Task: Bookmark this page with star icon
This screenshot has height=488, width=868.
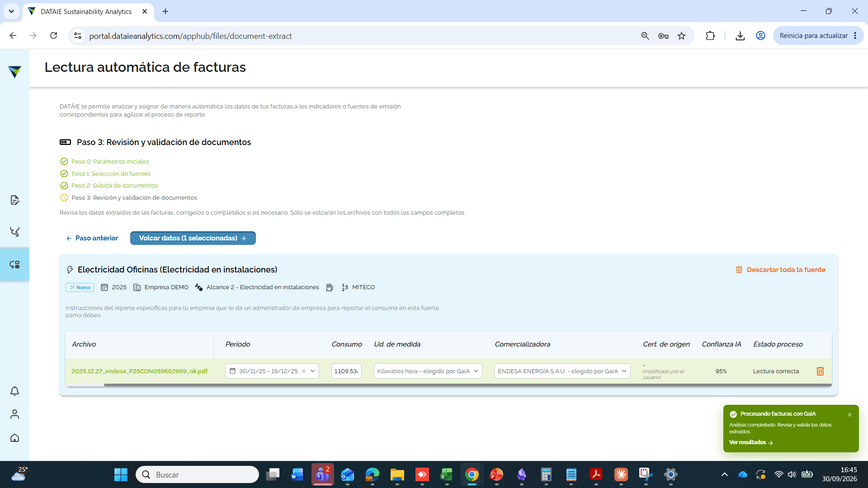Action: click(x=681, y=36)
